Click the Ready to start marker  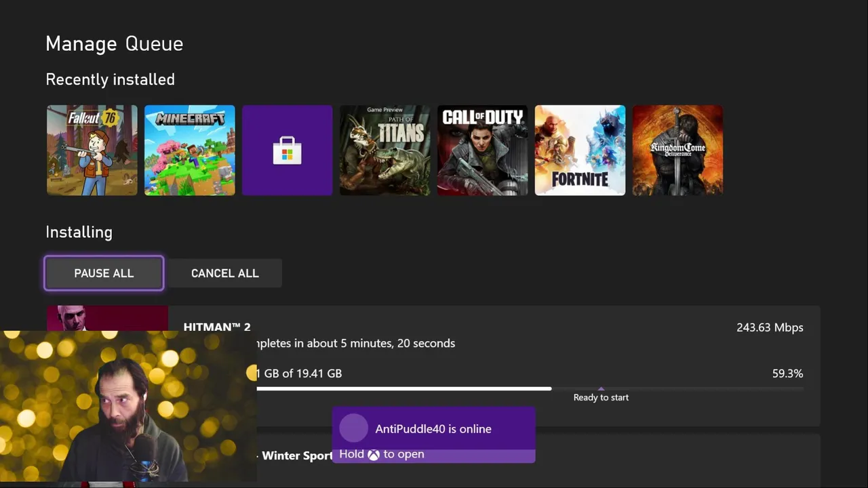pyautogui.click(x=601, y=397)
